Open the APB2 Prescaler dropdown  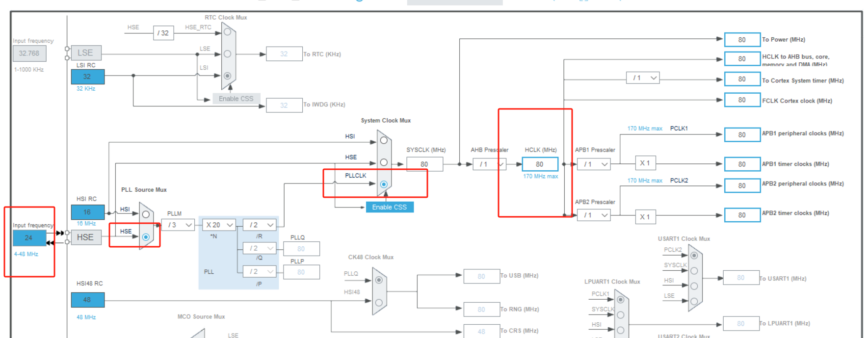pyautogui.click(x=594, y=215)
